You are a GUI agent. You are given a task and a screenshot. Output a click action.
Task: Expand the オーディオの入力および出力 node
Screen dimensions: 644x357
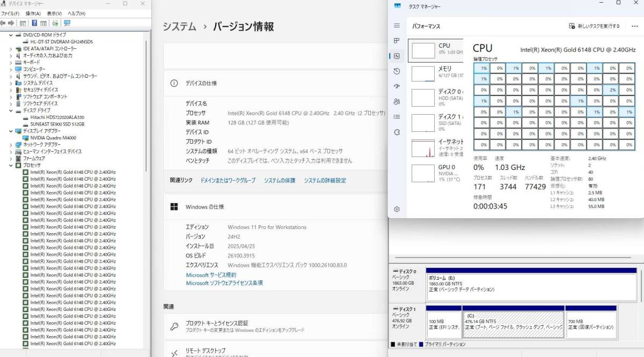point(11,55)
